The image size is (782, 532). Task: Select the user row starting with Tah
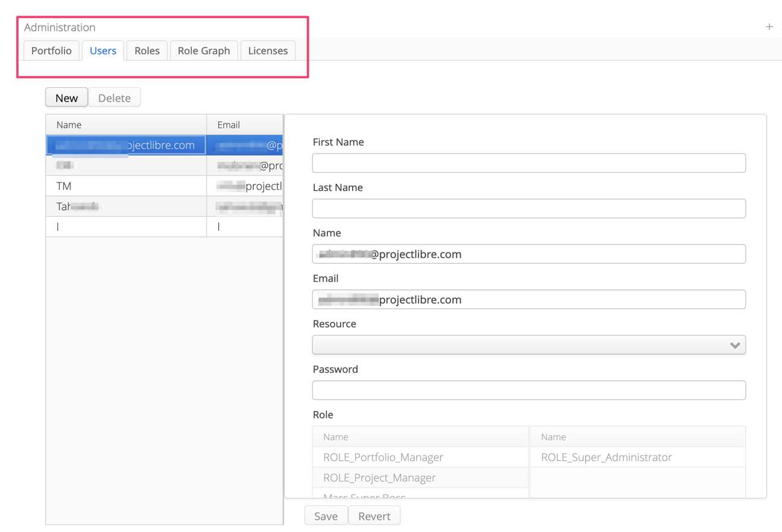tap(164, 207)
